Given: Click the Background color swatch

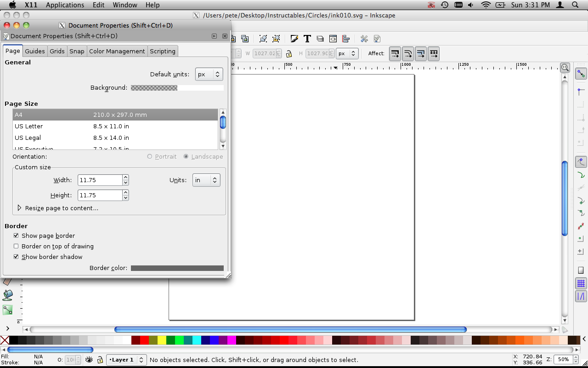Looking at the screenshot, I should (177, 87).
